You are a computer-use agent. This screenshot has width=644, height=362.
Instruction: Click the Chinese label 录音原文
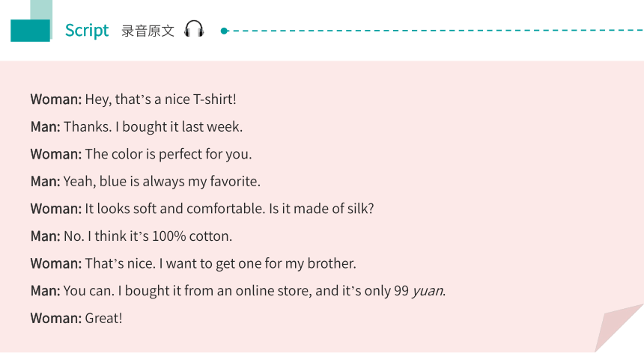[x=148, y=31]
